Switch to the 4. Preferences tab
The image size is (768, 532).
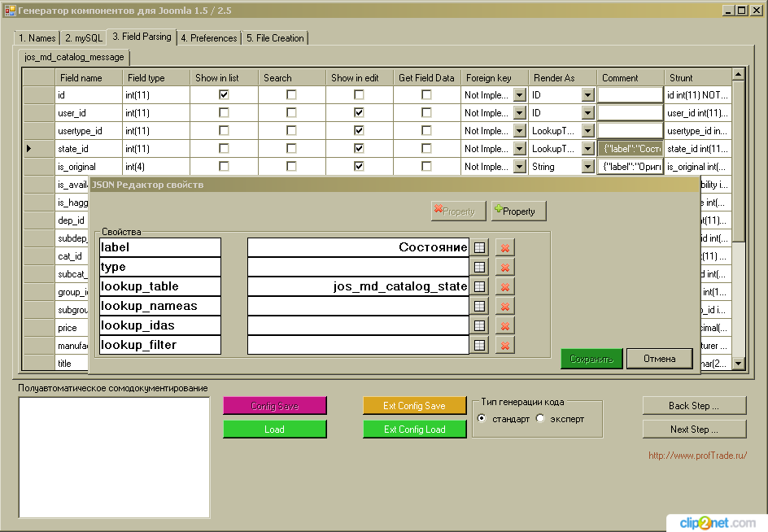click(209, 38)
